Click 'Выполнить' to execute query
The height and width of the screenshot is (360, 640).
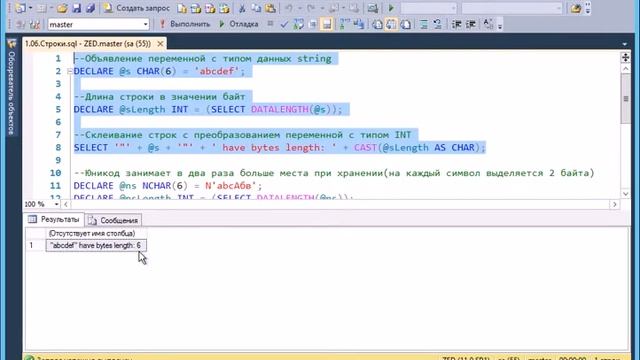[x=185, y=24]
